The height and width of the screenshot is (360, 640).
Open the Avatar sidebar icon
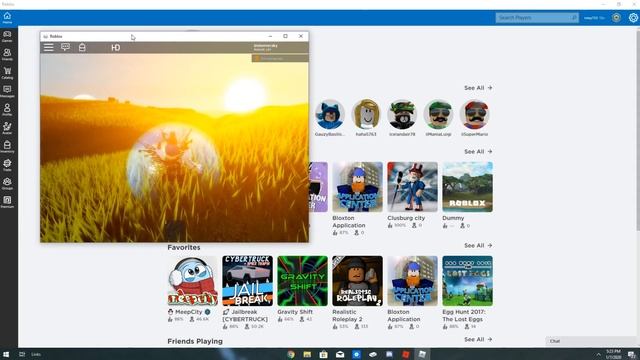tap(7, 128)
